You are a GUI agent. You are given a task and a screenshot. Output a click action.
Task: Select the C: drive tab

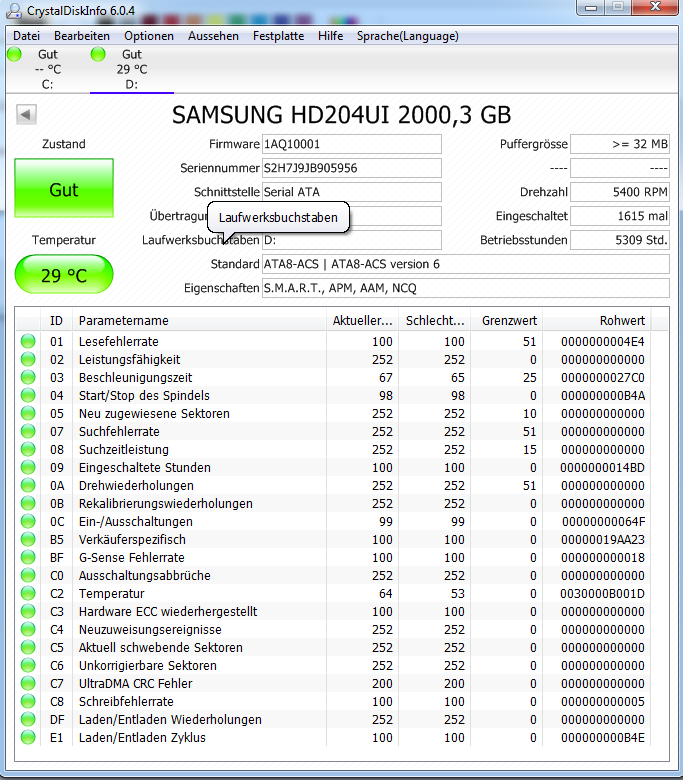tap(48, 69)
